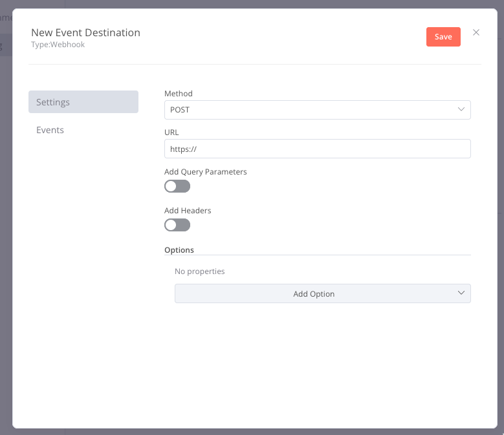The width and height of the screenshot is (504, 435).
Task: Click the Type:Webhook subtitle text
Action: [58, 45]
